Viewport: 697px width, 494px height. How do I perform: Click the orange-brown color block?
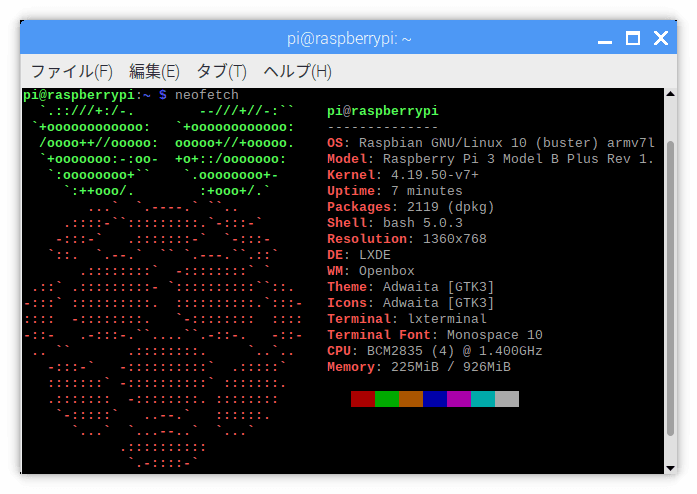pyautogui.click(x=411, y=399)
